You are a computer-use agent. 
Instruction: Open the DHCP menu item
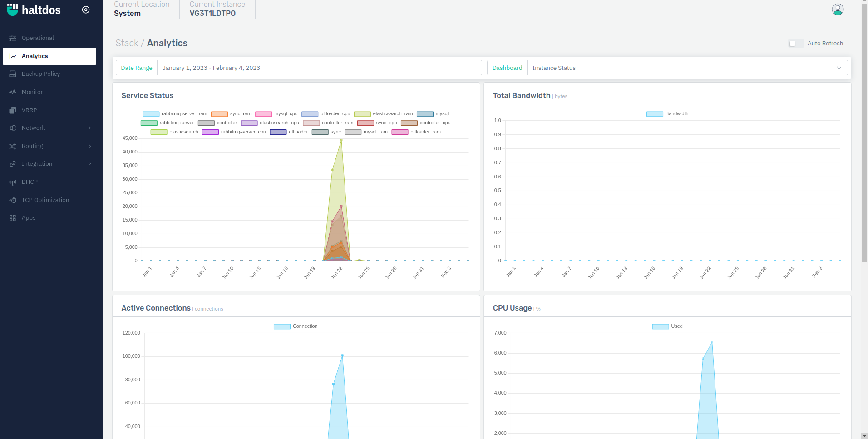49,182
